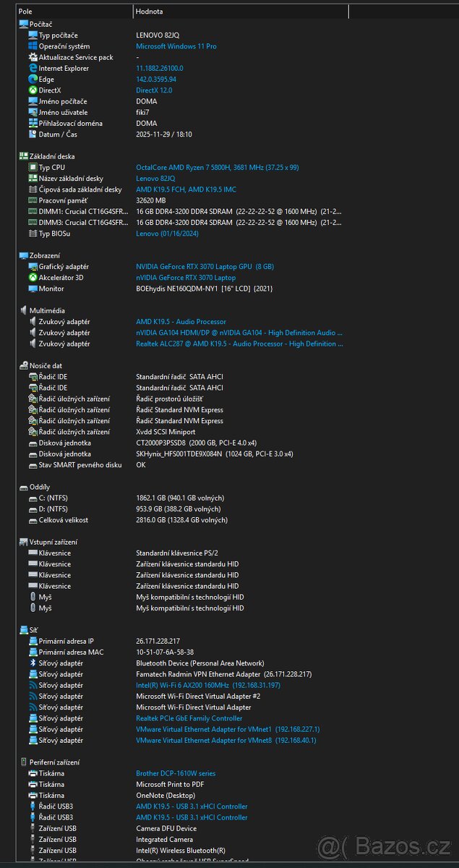
Task: Select the Grafický adaptér icon
Action: click(x=33, y=267)
